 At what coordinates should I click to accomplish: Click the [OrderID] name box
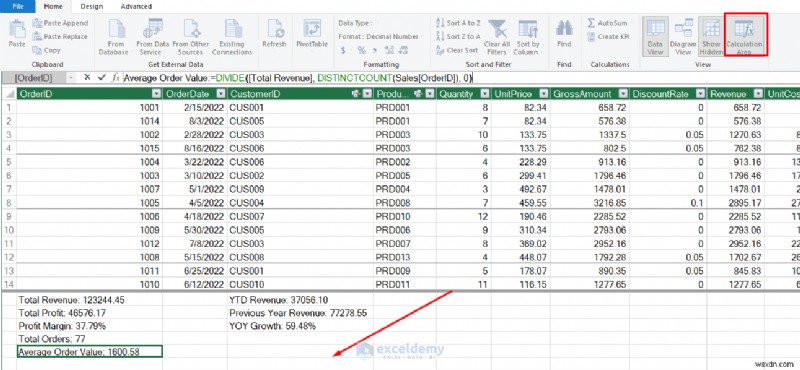point(34,78)
